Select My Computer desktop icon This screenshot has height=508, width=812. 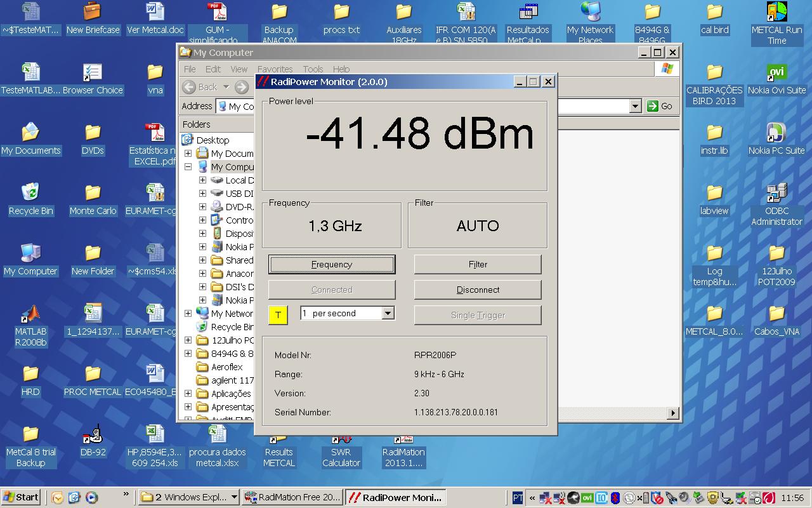30,260
